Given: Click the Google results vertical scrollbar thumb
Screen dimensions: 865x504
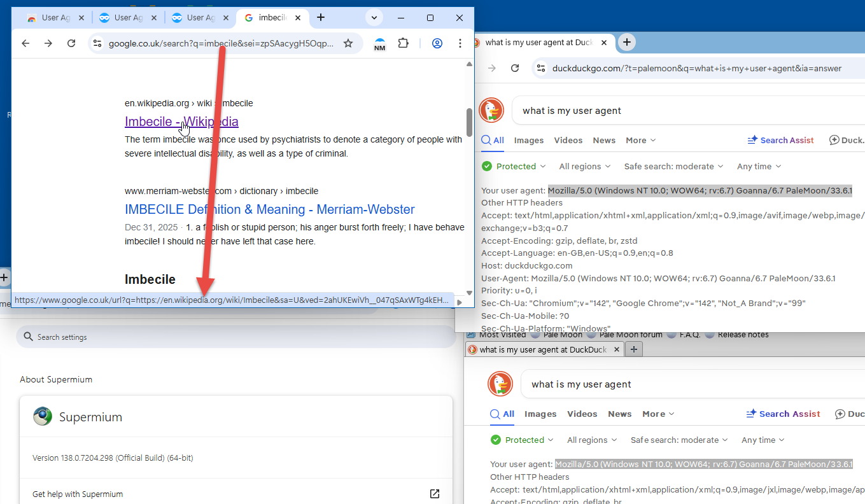Looking at the screenshot, I should coord(469,122).
